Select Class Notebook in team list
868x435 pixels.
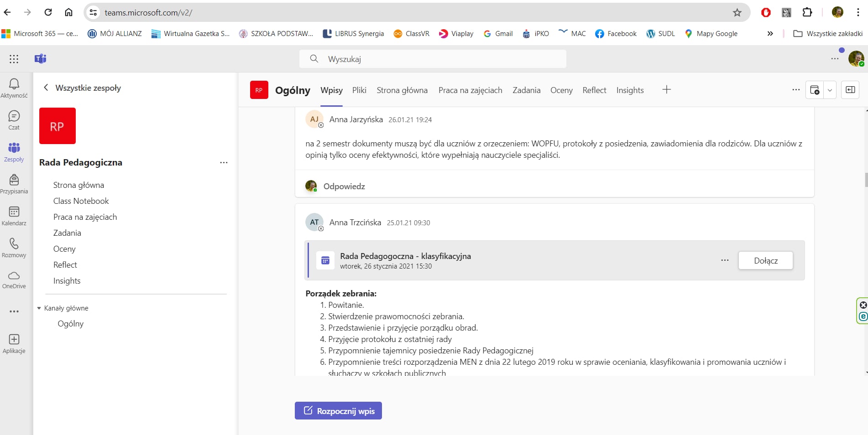click(x=81, y=201)
